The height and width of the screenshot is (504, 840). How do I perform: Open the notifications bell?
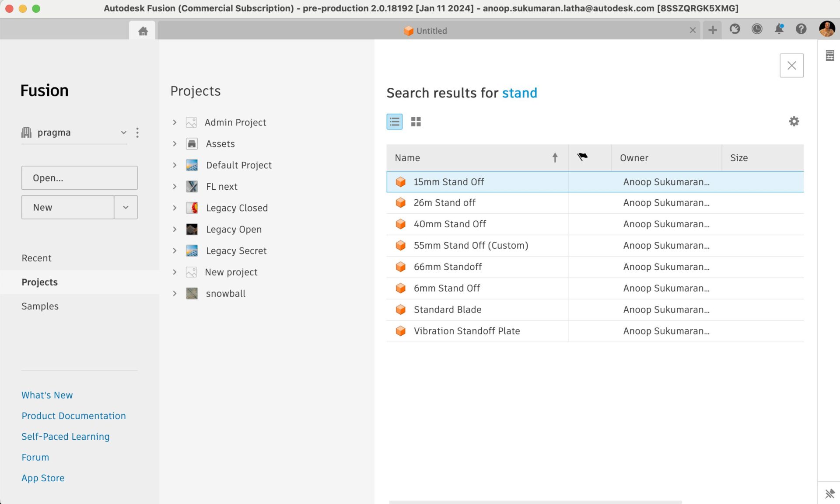coord(779,29)
